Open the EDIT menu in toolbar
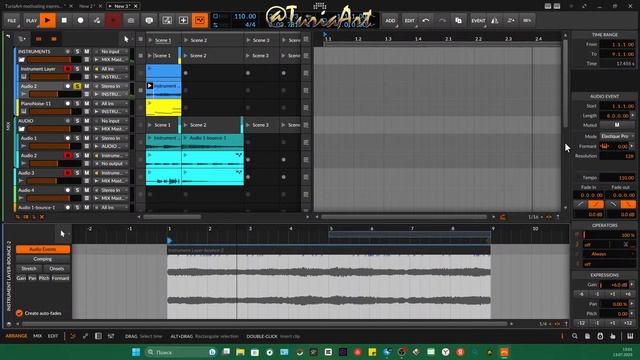The height and width of the screenshot is (360, 640). [x=409, y=20]
